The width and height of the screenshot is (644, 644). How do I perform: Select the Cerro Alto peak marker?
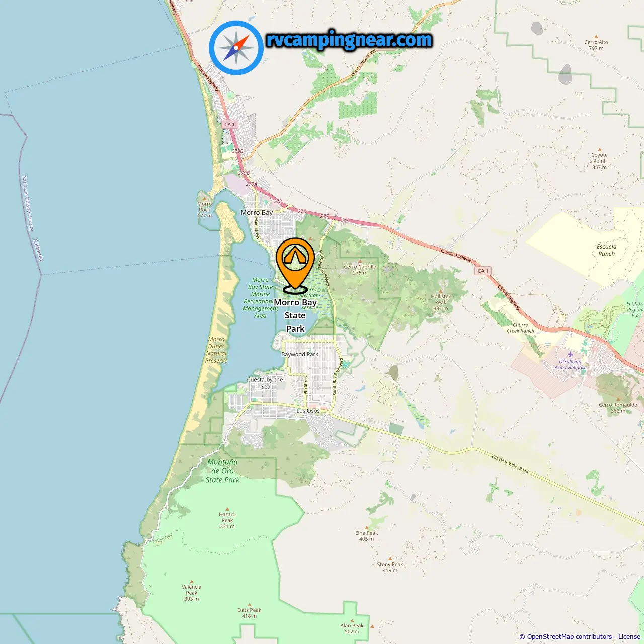(596, 37)
